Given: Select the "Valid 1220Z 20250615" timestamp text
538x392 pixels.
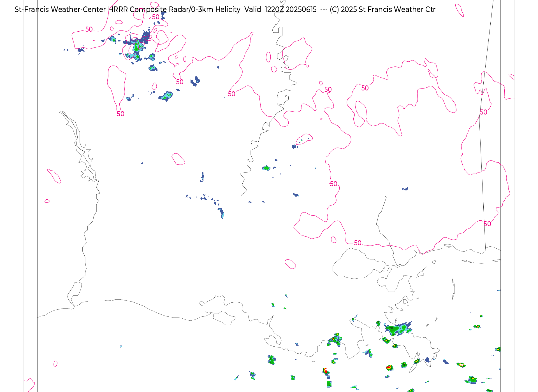Looking at the screenshot, I should coord(280,10).
